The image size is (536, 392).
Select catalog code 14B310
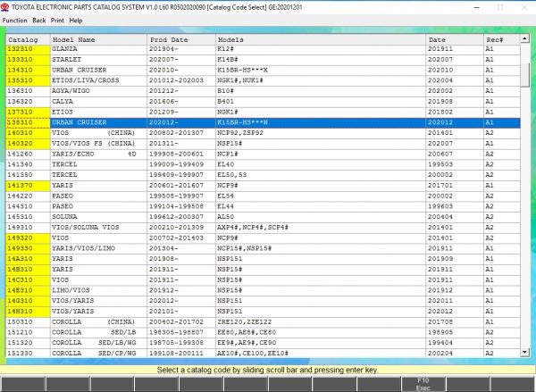point(28,270)
